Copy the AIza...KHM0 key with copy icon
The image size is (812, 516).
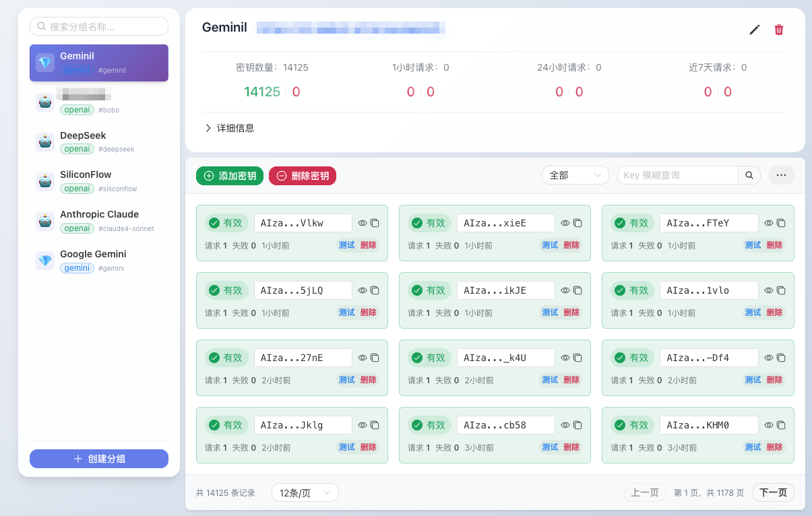pos(781,425)
